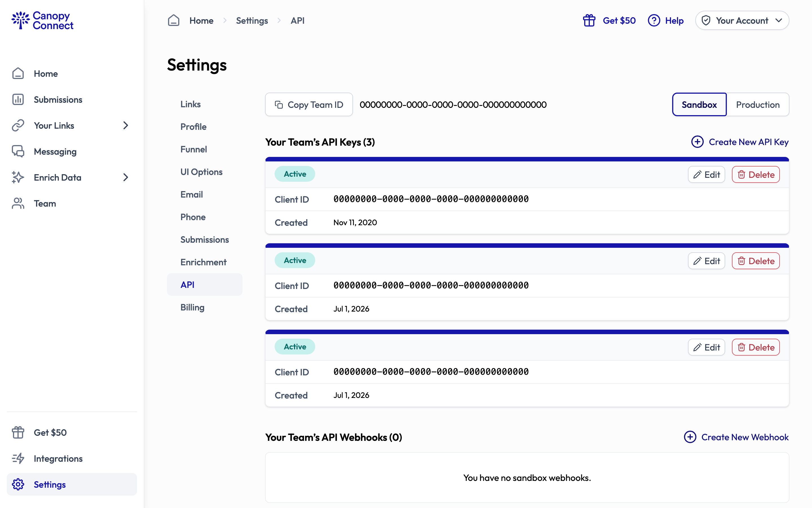Viewport: 812px width, 508px height.
Task: Click pencil icon on the third API key
Action: [697, 347]
